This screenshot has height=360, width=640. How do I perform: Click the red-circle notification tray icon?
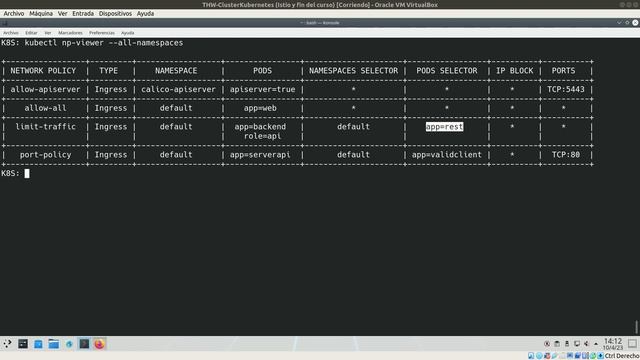click(x=547, y=344)
